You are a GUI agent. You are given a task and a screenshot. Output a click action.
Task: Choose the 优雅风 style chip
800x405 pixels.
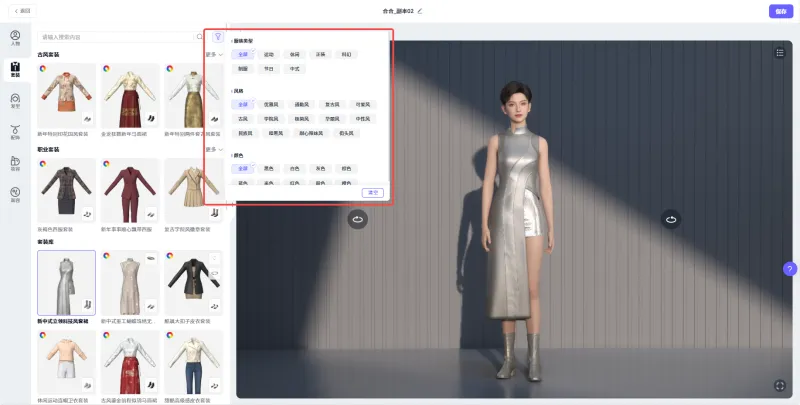pyautogui.click(x=271, y=104)
